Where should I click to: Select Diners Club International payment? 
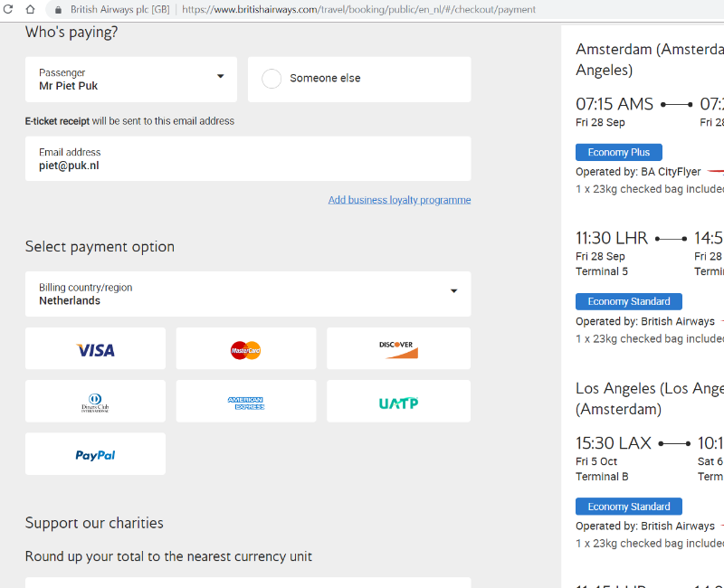click(x=95, y=402)
